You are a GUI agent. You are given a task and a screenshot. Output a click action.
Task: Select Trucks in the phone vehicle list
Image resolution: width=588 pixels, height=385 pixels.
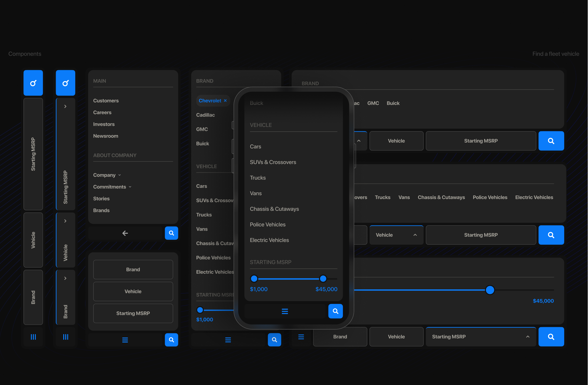click(257, 178)
